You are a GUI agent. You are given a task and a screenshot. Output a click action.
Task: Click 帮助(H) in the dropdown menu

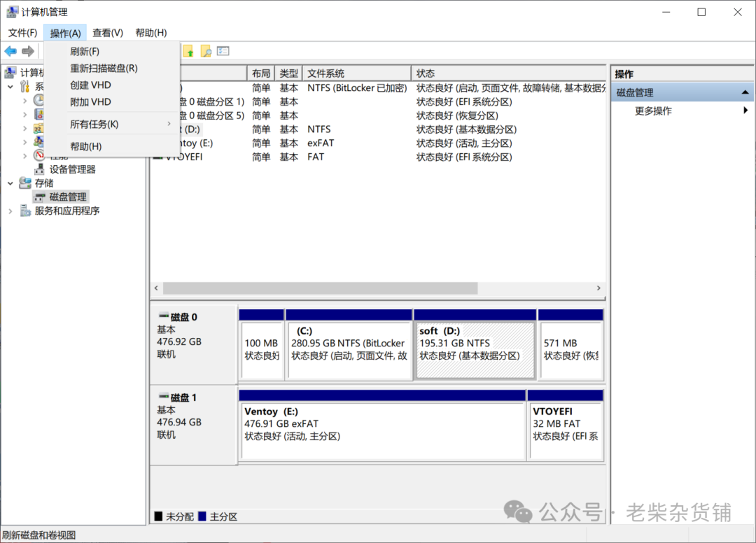112,146
